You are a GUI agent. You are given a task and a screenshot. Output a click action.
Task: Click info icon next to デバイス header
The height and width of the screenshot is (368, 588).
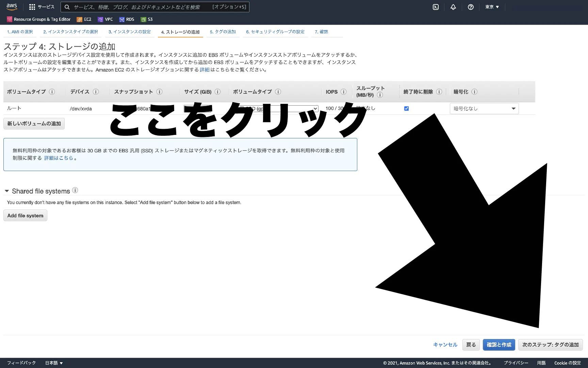[x=96, y=92]
